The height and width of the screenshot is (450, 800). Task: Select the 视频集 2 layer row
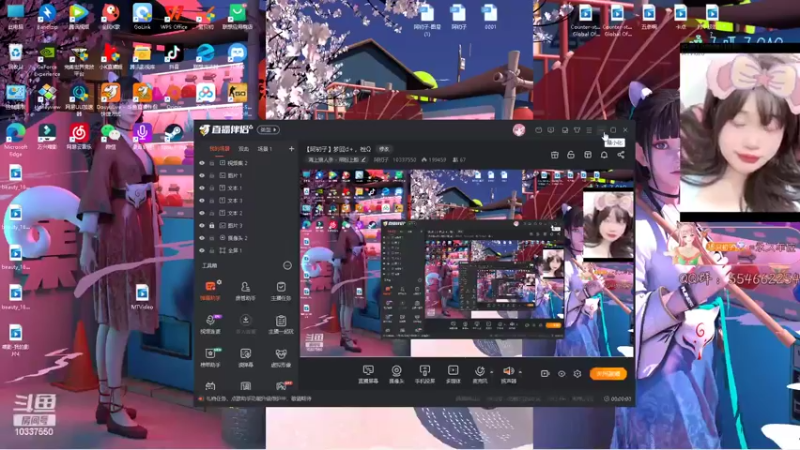(247, 163)
